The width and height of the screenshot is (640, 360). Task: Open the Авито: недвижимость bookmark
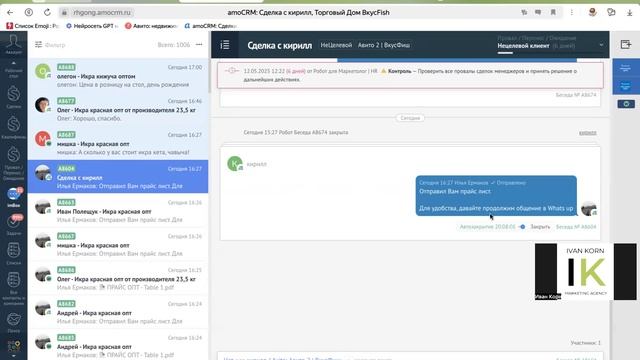(151, 26)
